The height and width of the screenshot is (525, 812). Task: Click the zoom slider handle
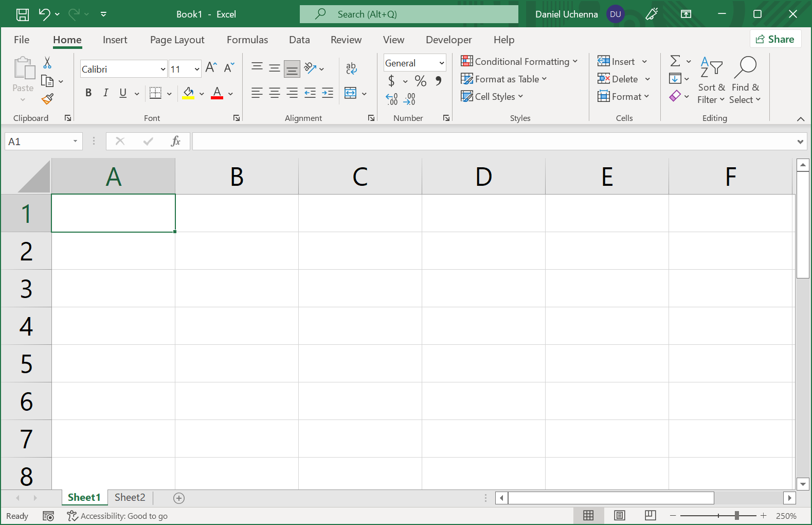[x=737, y=515]
